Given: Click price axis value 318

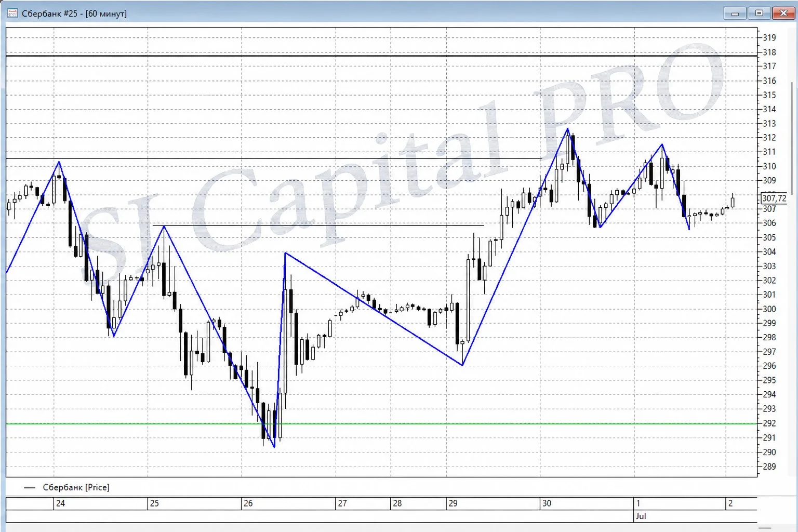Looking at the screenshot, I should (x=769, y=52).
